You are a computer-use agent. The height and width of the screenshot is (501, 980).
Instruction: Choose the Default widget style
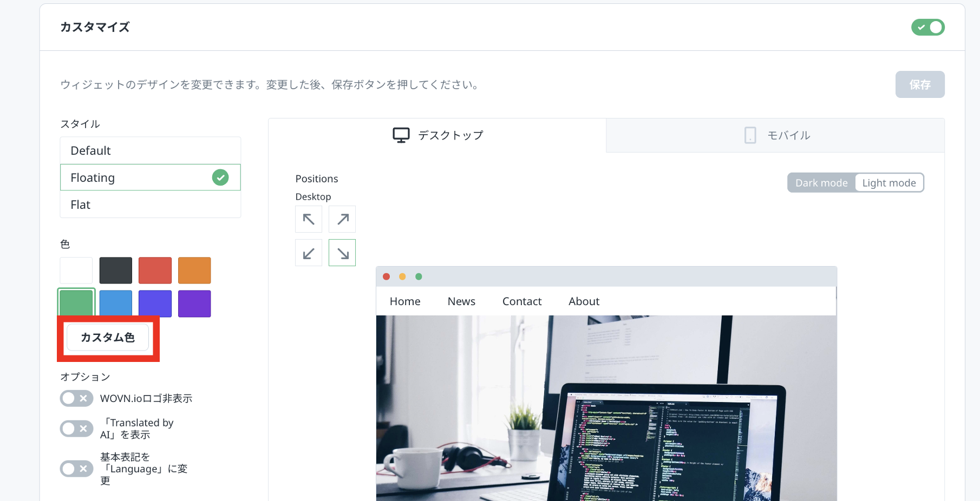click(150, 150)
